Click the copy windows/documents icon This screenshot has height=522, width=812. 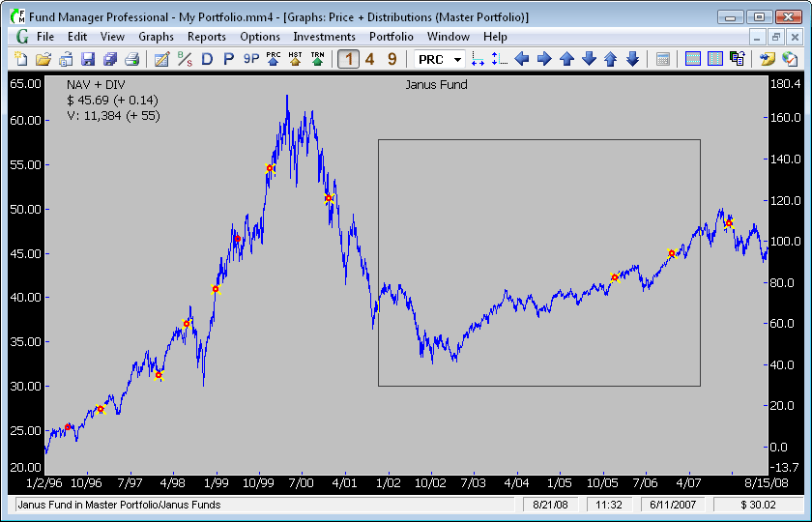[737, 59]
